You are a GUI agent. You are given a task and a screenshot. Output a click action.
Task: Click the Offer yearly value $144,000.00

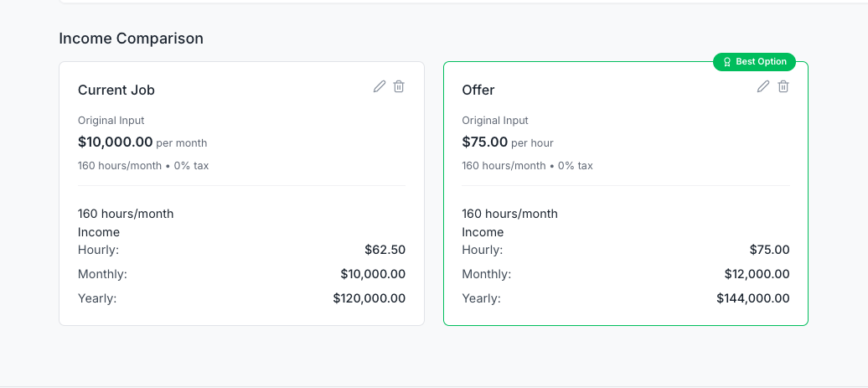(x=752, y=298)
